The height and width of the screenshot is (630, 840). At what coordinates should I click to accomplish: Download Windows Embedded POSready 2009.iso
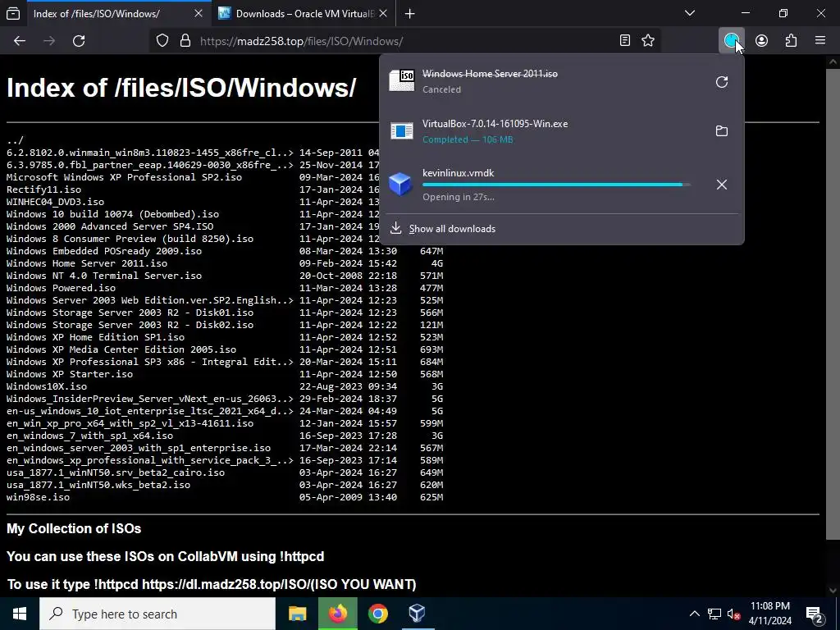point(104,251)
